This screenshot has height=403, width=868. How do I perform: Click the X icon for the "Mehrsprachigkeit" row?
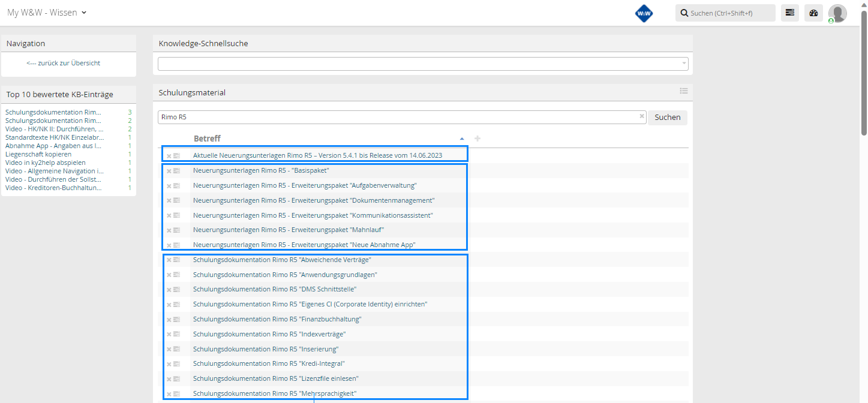(169, 394)
